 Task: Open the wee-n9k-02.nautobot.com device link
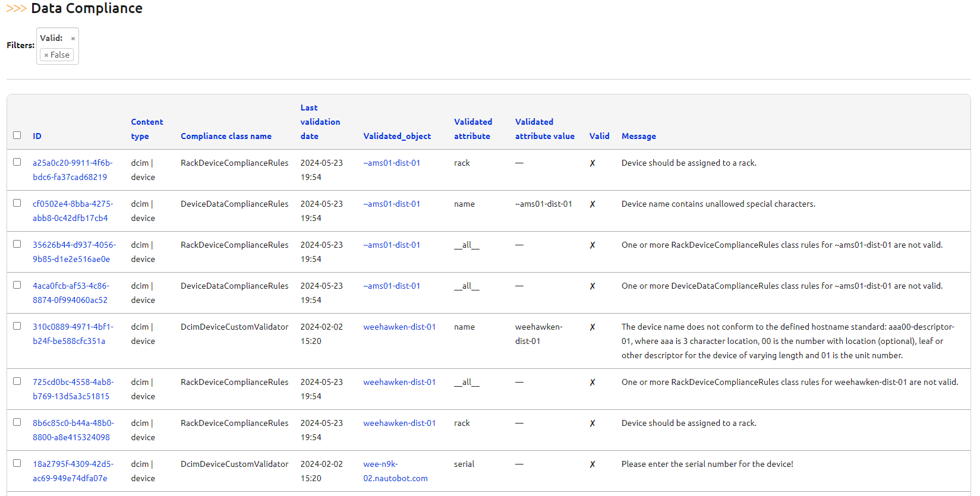click(395, 471)
